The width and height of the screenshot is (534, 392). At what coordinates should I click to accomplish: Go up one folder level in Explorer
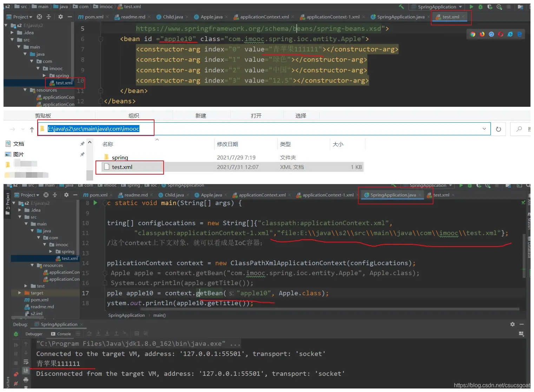tap(32, 130)
